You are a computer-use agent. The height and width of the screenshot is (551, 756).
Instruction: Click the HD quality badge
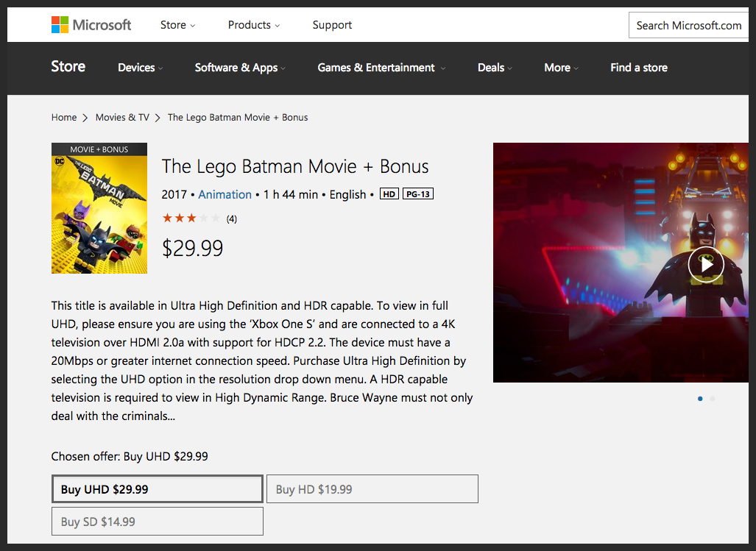(389, 194)
